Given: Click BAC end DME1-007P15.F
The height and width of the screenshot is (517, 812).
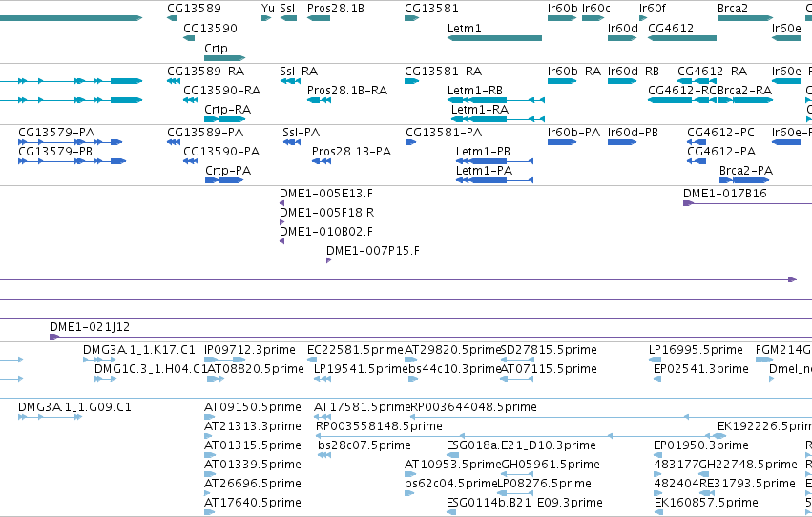Looking at the screenshot, I should coord(328,260).
